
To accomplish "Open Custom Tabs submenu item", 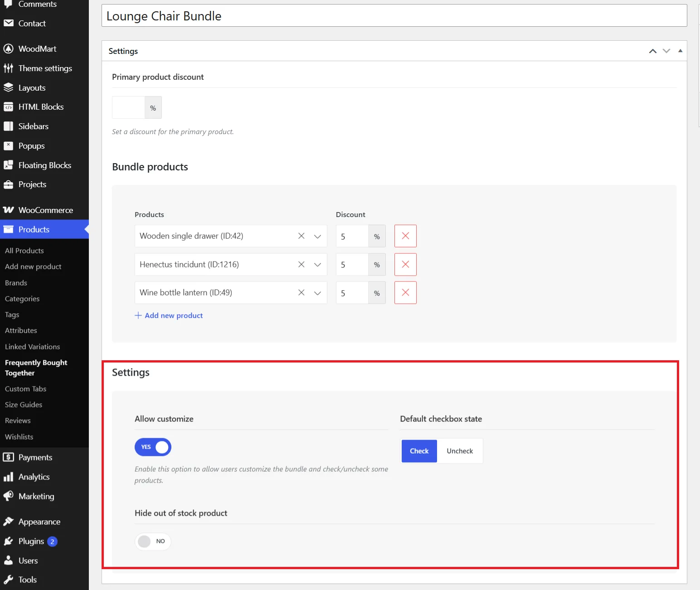I will [x=25, y=389].
